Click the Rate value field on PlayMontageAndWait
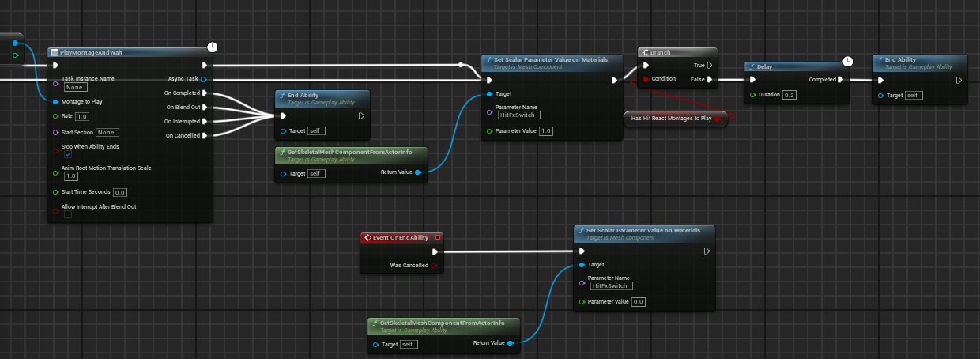Screen dimensions: 980x359 click(x=82, y=116)
